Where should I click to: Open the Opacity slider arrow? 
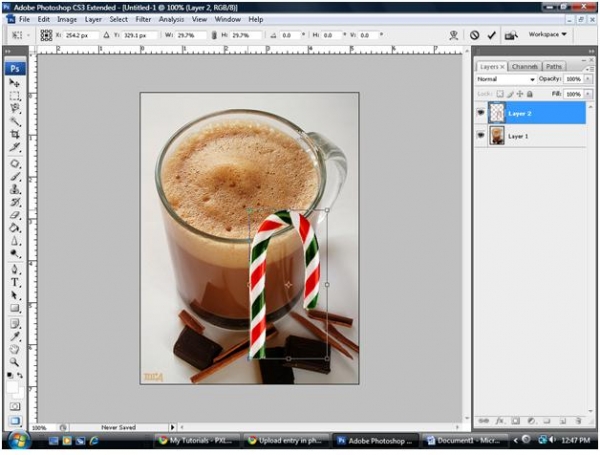click(588, 79)
